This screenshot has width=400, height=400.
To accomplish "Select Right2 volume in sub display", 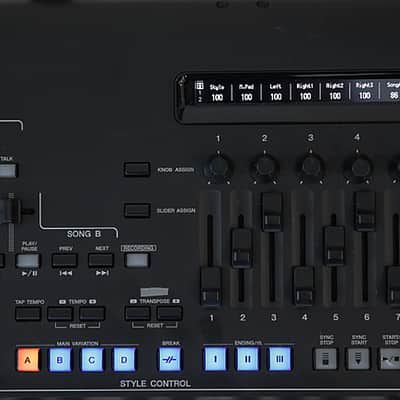I will (335, 91).
